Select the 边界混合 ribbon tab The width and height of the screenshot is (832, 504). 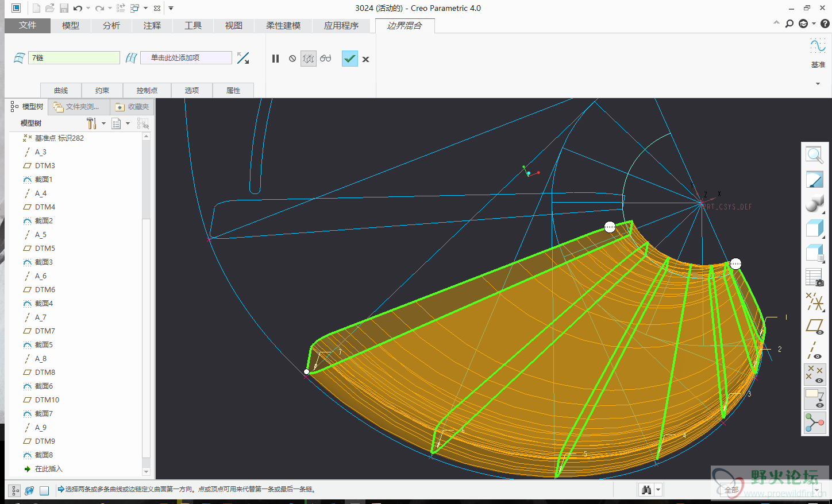(x=405, y=25)
